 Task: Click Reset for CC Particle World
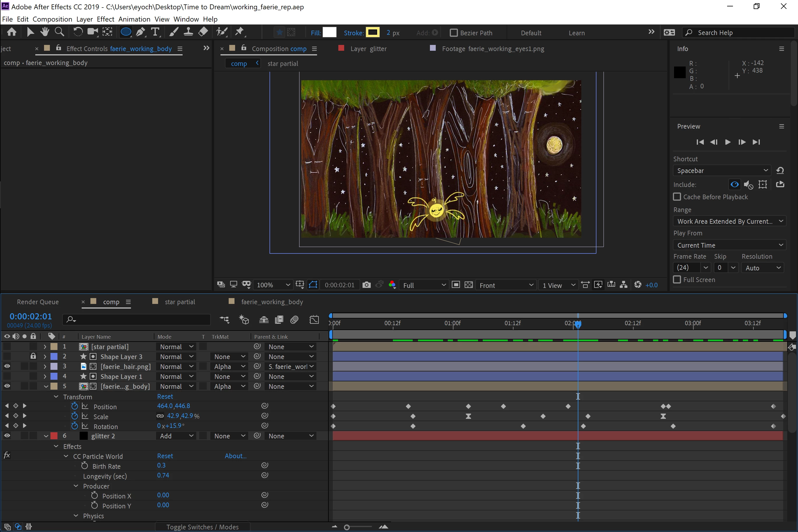click(x=165, y=456)
